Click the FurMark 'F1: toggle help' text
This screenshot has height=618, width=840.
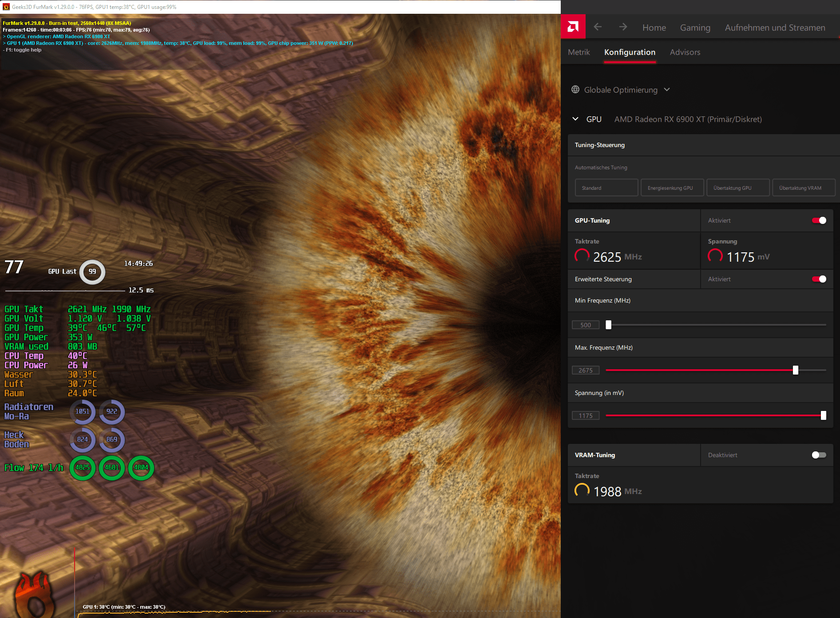pos(22,50)
